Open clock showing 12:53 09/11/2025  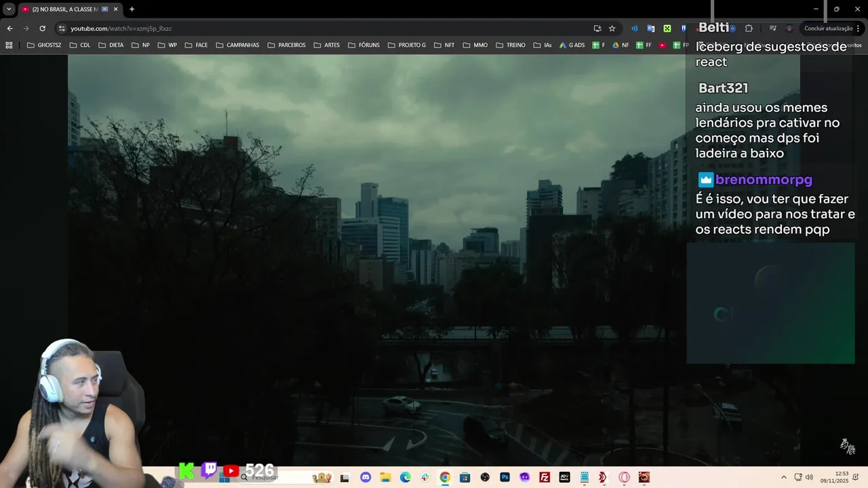[834, 477]
